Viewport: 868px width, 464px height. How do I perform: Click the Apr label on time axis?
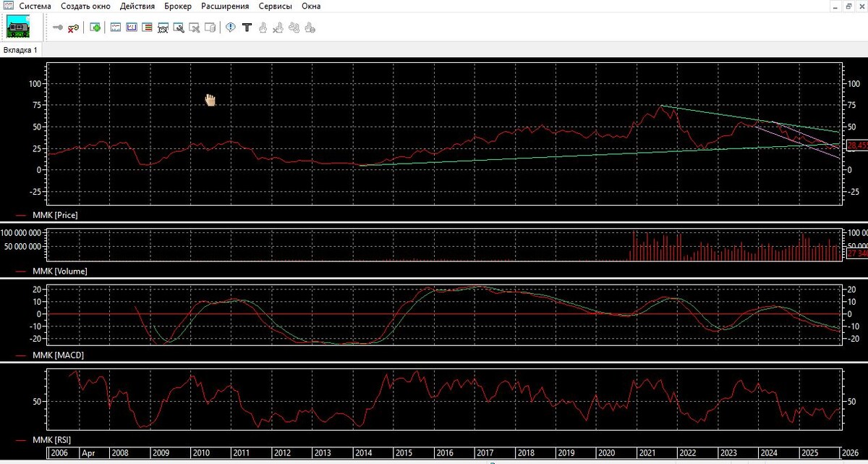click(88, 453)
